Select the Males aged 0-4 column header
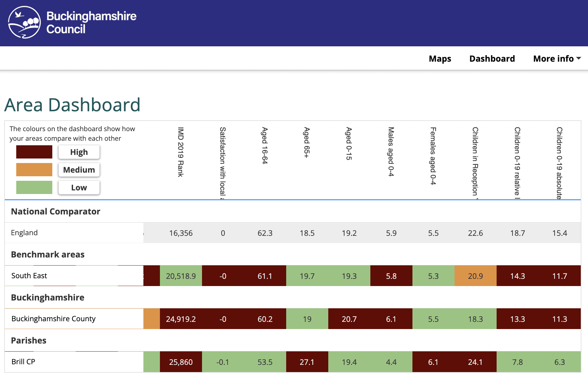Viewport: 588px width, 385px height. pos(391,152)
